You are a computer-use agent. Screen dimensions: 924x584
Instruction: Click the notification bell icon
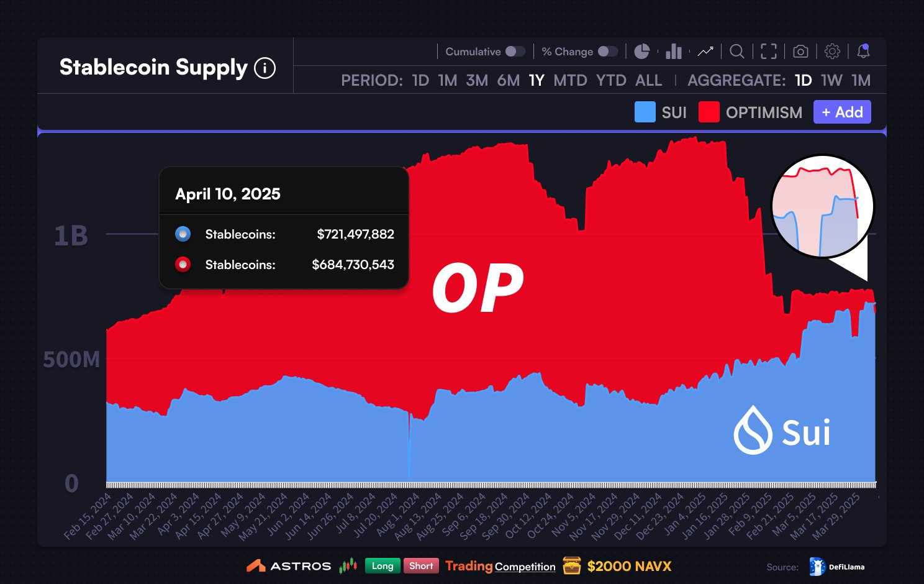click(x=863, y=52)
